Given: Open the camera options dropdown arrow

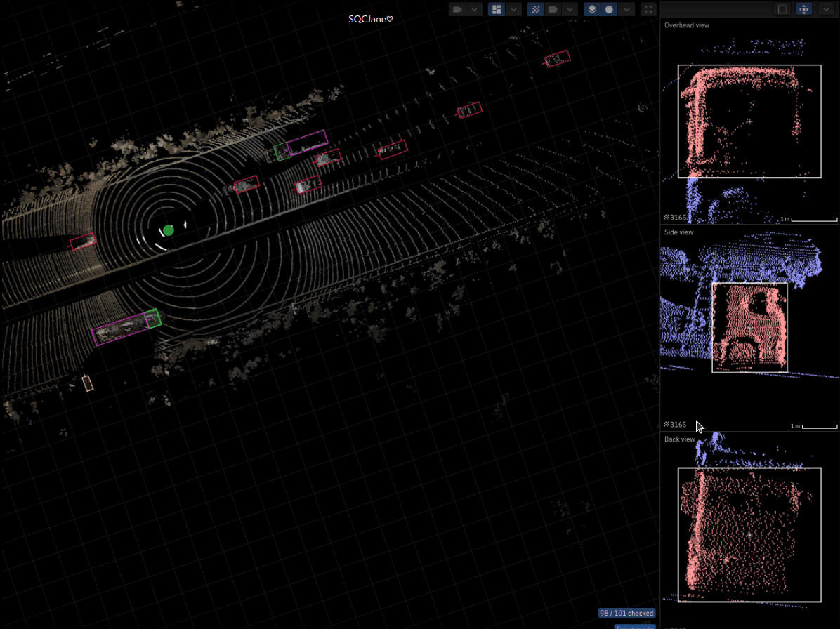Looking at the screenshot, I should (474, 10).
